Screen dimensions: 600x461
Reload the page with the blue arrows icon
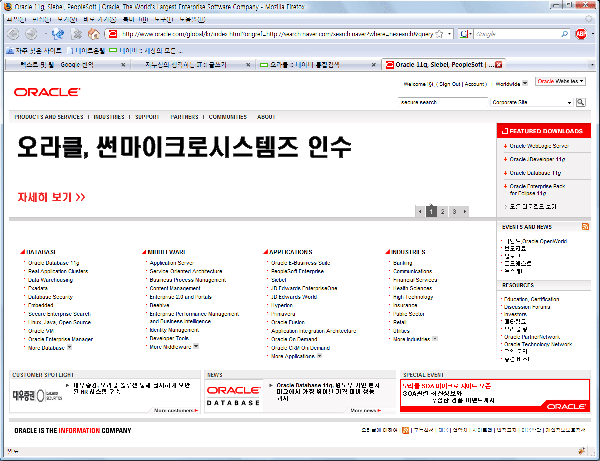pos(58,34)
